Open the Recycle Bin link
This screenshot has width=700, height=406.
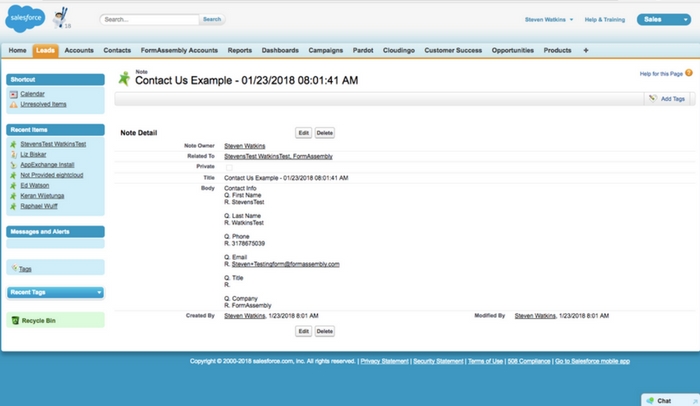(x=39, y=321)
